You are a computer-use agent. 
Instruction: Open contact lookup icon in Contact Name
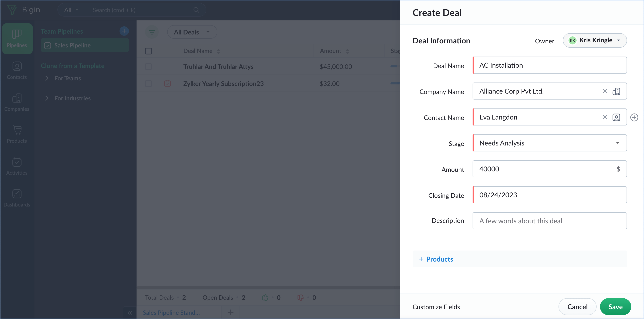pos(616,117)
